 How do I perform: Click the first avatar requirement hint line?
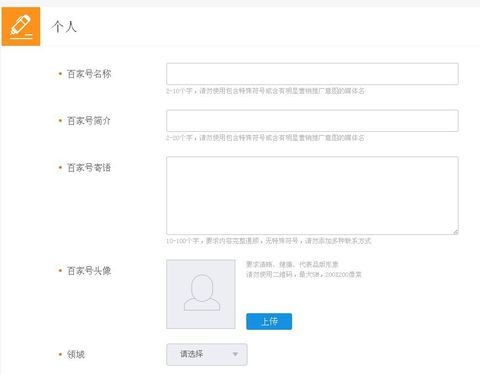pos(292,264)
